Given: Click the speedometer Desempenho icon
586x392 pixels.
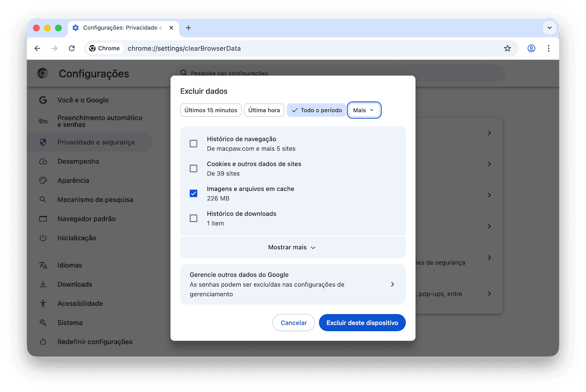Looking at the screenshot, I should pyautogui.click(x=43, y=161).
